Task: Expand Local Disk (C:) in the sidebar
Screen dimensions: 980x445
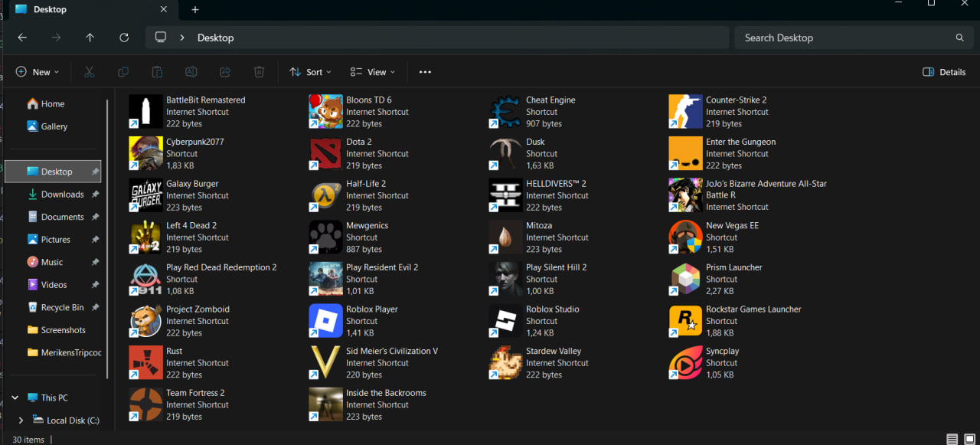Action: [21, 420]
